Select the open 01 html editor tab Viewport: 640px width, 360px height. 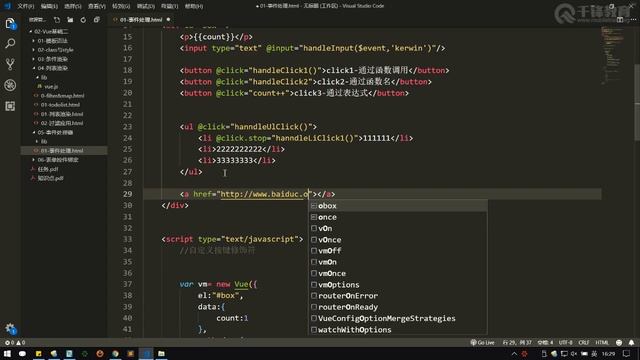(x=141, y=20)
